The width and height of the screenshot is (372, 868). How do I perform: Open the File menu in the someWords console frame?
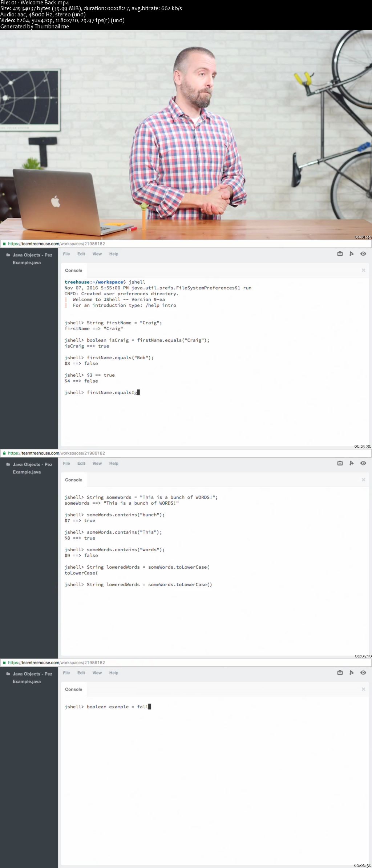pyautogui.click(x=66, y=463)
